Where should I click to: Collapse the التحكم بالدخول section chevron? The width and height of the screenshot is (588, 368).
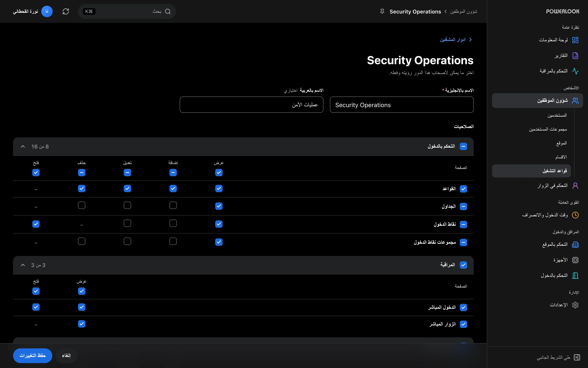click(x=23, y=147)
